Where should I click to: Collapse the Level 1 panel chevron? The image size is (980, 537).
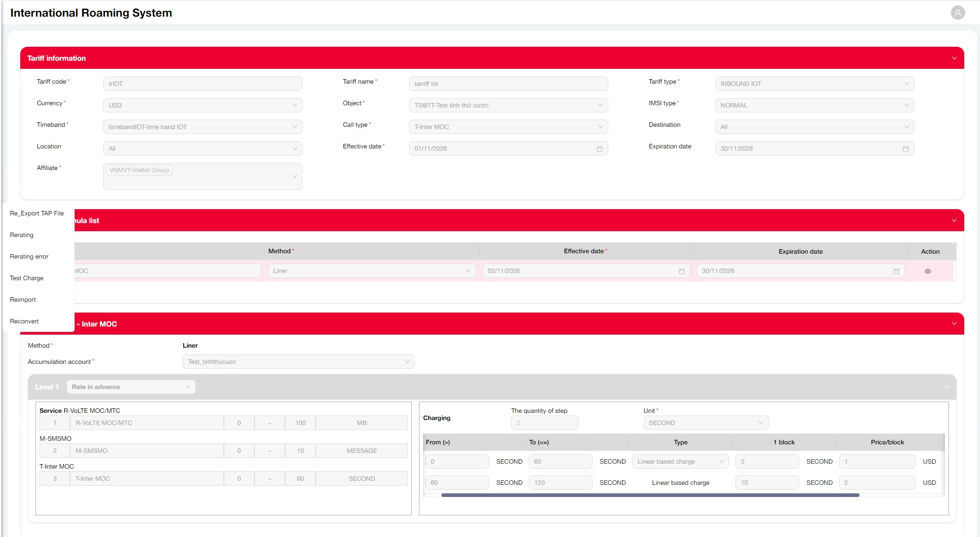click(946, 387)
